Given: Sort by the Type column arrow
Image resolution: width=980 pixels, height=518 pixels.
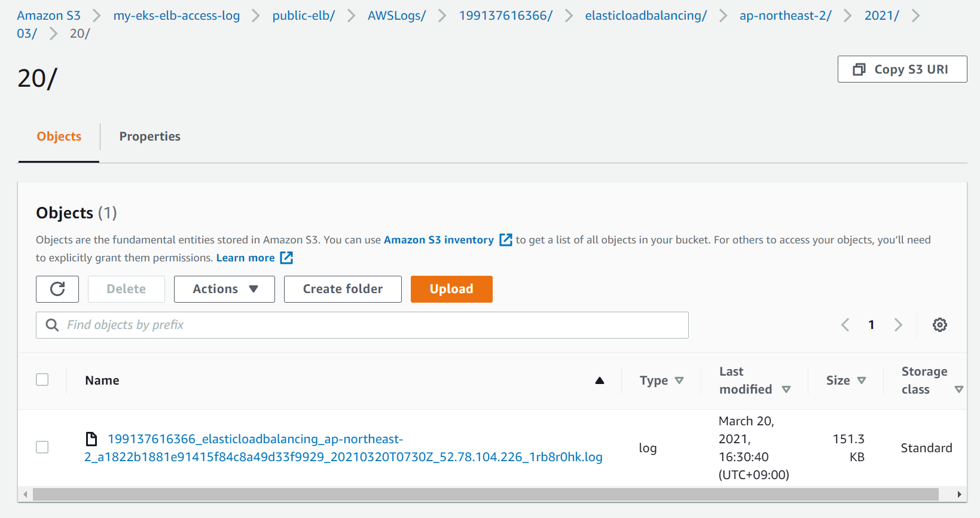Looking at the screenshot, I should (679, 380).
